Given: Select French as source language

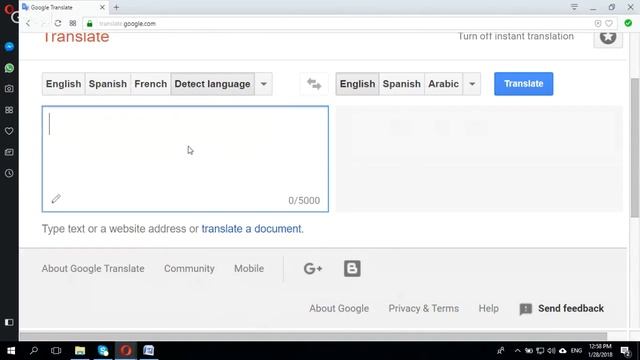Looking at the screenshot, I should tap(151, 84).
